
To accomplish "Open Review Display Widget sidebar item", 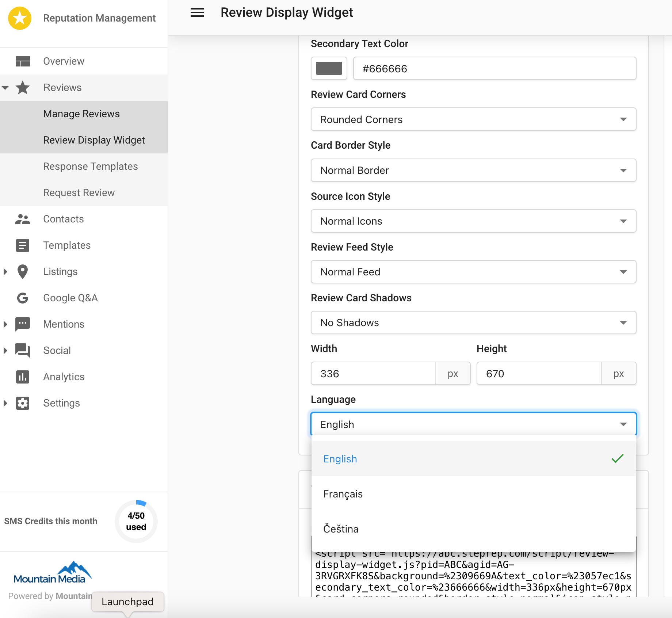I will click(x=84, y=140).
